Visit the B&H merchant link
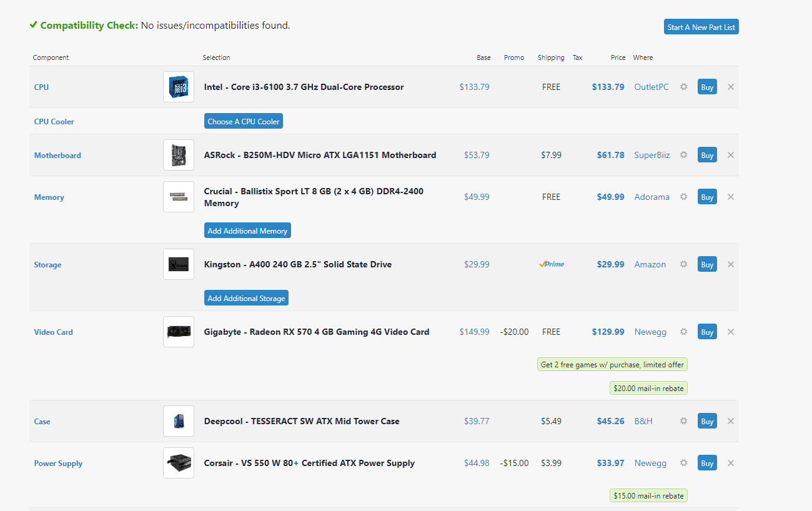 click(x=643, y=421)
